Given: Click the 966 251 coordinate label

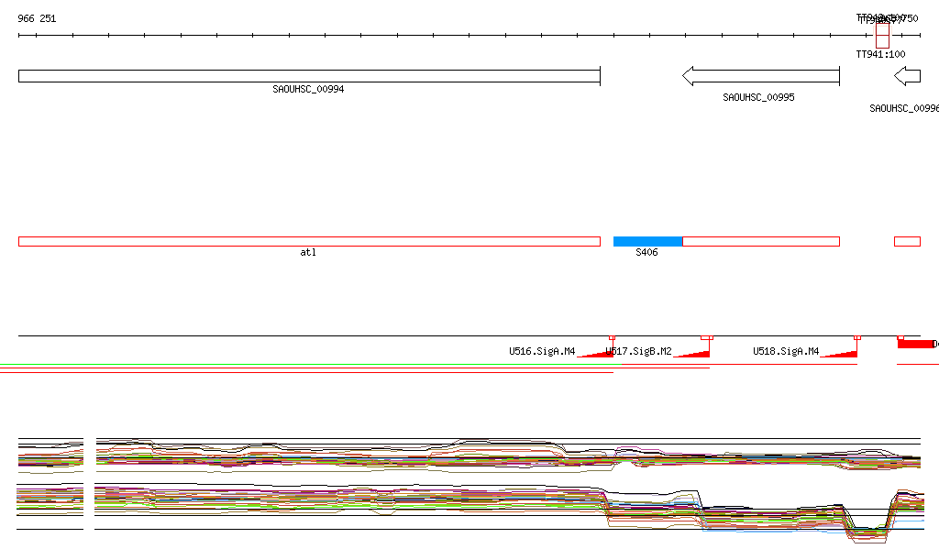Looking at the screenshot, I should pyautogui.click(x=37, y=18).
